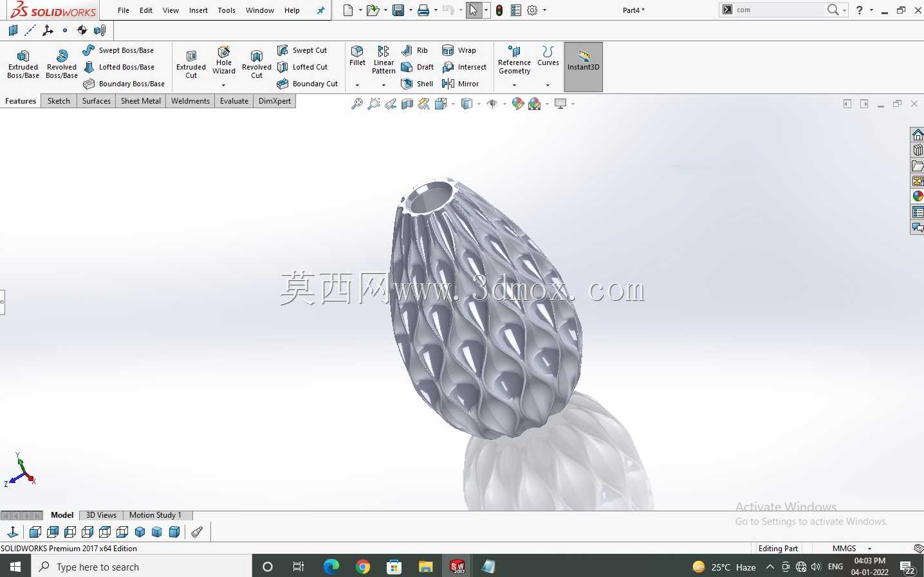Open the Tools menu
Viewport: 924px width, 577px height.
pos(226,10)
